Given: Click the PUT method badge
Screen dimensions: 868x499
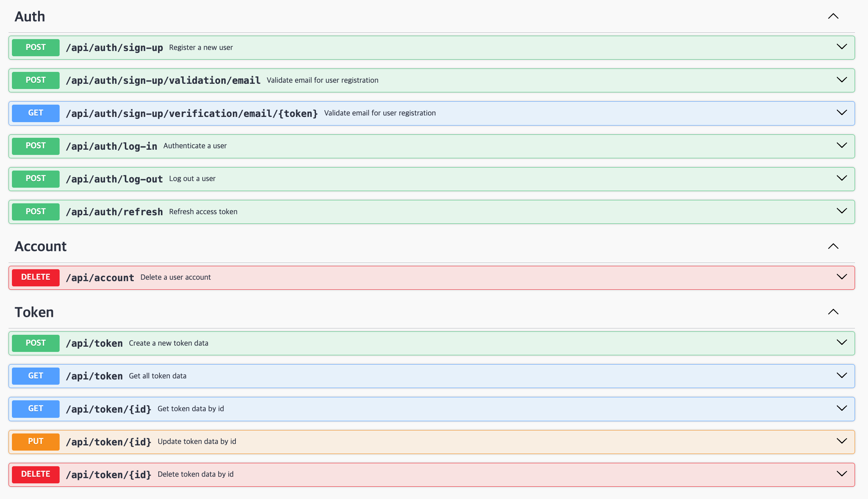Looking at the screenshot, I should 36,441.
